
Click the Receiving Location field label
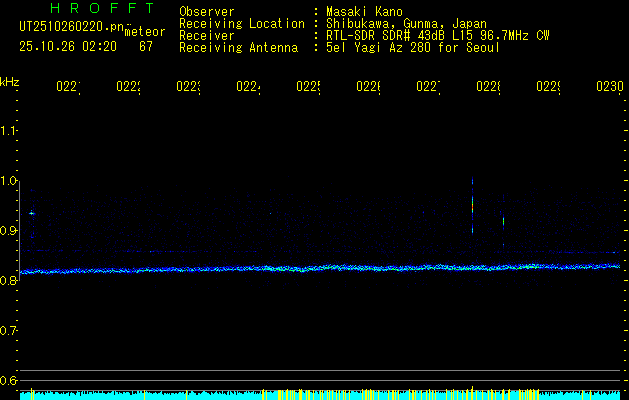(241, 23)
